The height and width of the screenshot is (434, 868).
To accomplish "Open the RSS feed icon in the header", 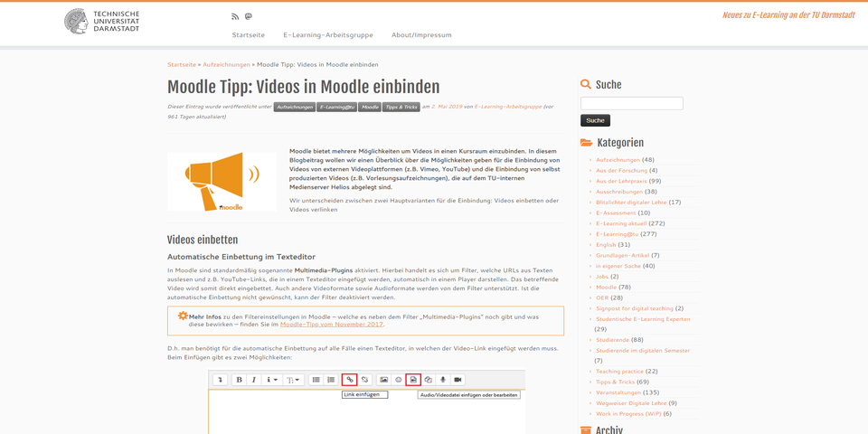I will (235, 16).
